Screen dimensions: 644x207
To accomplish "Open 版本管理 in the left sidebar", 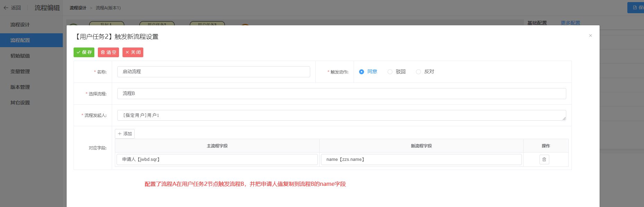I will (x=20, y=87).
